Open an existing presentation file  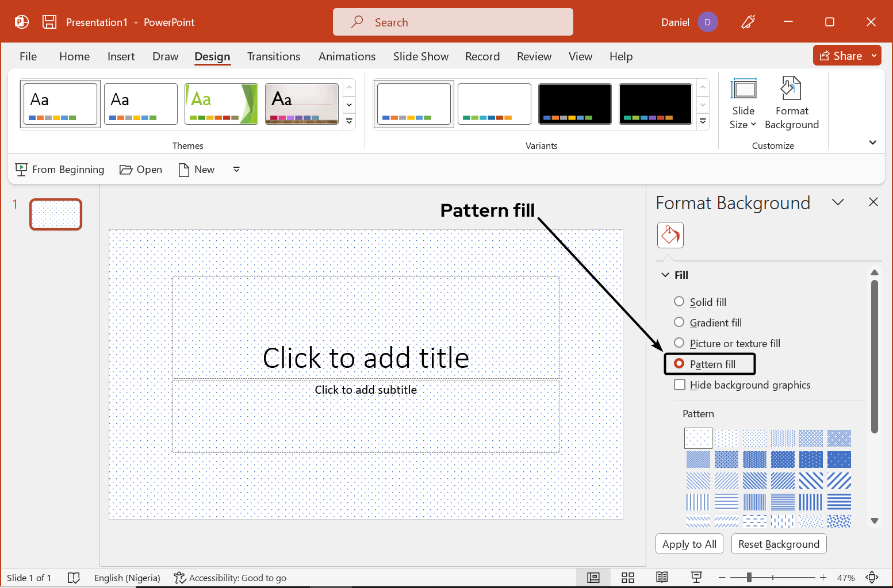[x=140, y=169]
